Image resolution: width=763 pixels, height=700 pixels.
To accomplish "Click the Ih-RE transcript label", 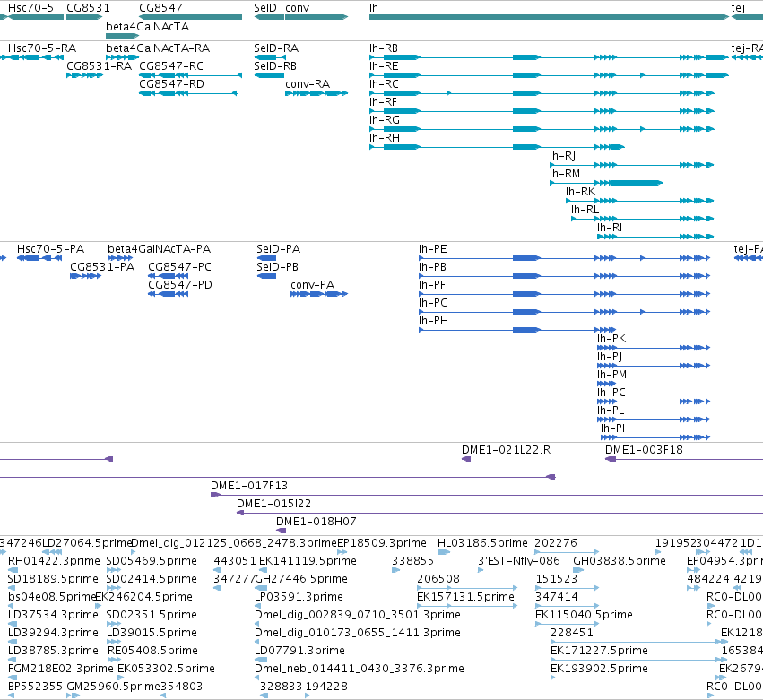I will click(x=384, y=66).
